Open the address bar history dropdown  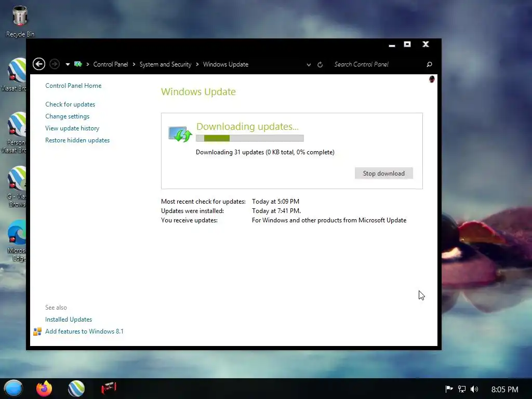pos(309,64)
